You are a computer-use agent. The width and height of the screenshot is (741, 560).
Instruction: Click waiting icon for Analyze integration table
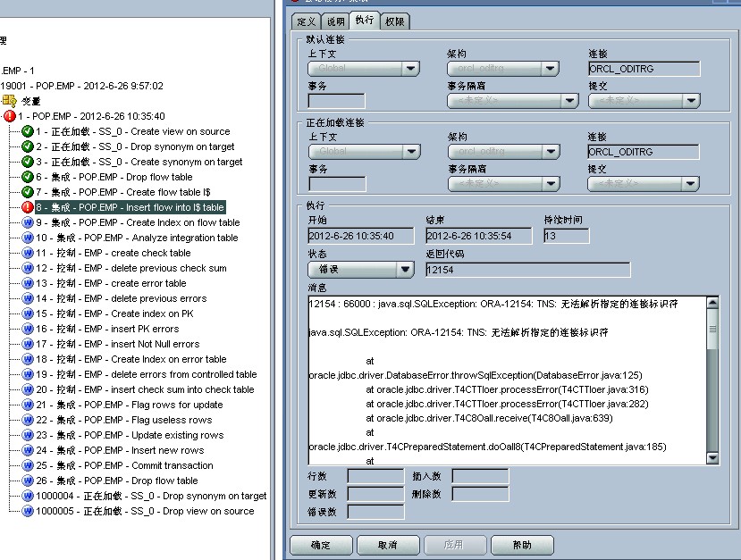[28, 238]
